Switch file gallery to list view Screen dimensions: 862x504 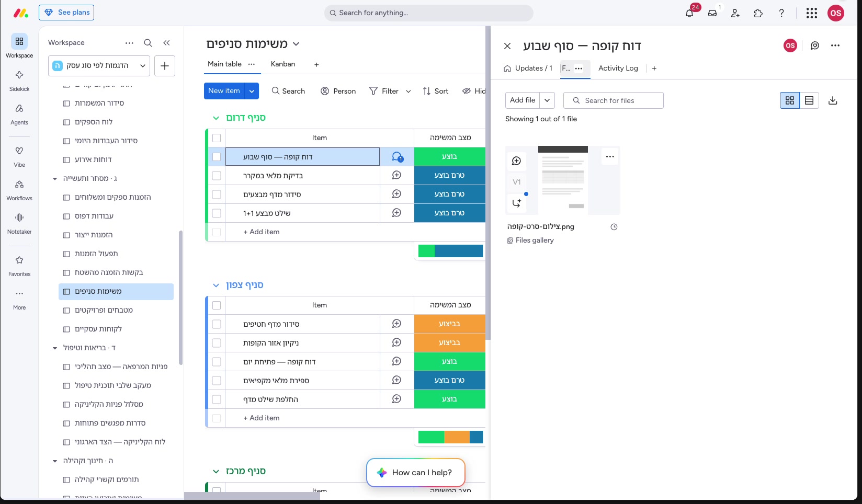point(809,100)
